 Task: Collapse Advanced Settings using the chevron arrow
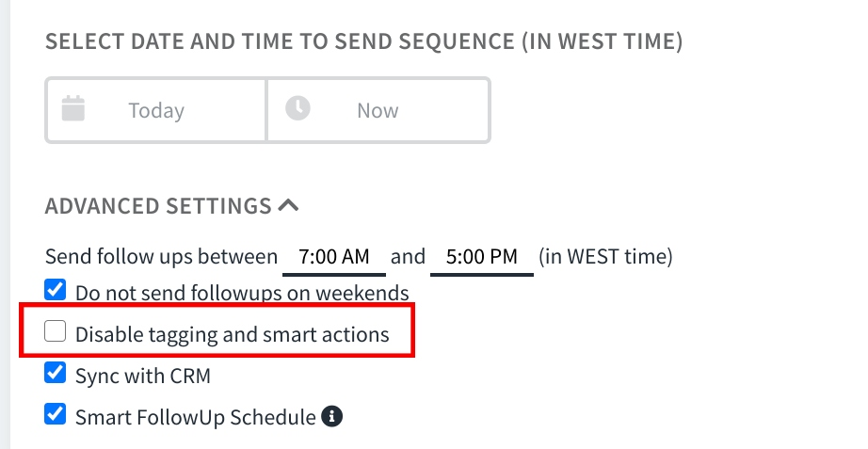pyautogui.click(x=288, y=205)
